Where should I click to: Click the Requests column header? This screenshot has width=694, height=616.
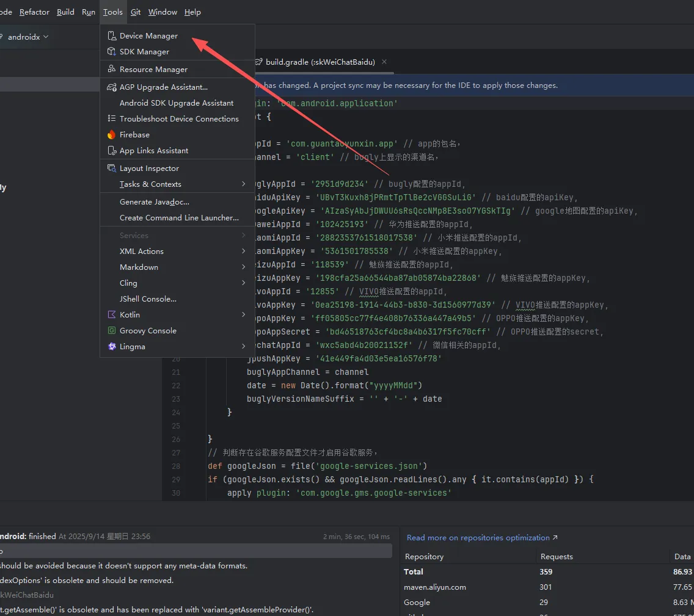click(x=557, y=557)
